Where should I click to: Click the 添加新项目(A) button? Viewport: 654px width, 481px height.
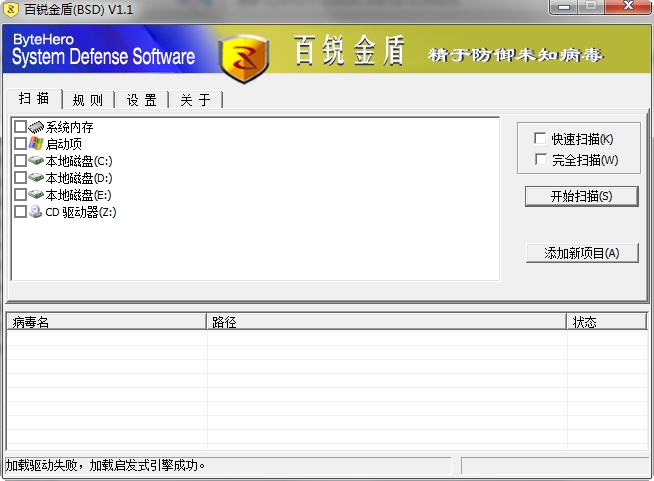pyautogui.click(x=581, y=253)
